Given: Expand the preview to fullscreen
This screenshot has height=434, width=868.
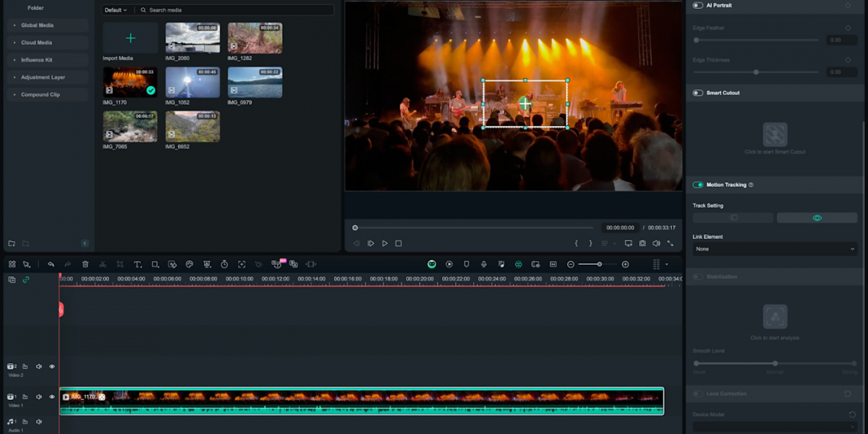Looking at the screenshot, I should (670, 244).
